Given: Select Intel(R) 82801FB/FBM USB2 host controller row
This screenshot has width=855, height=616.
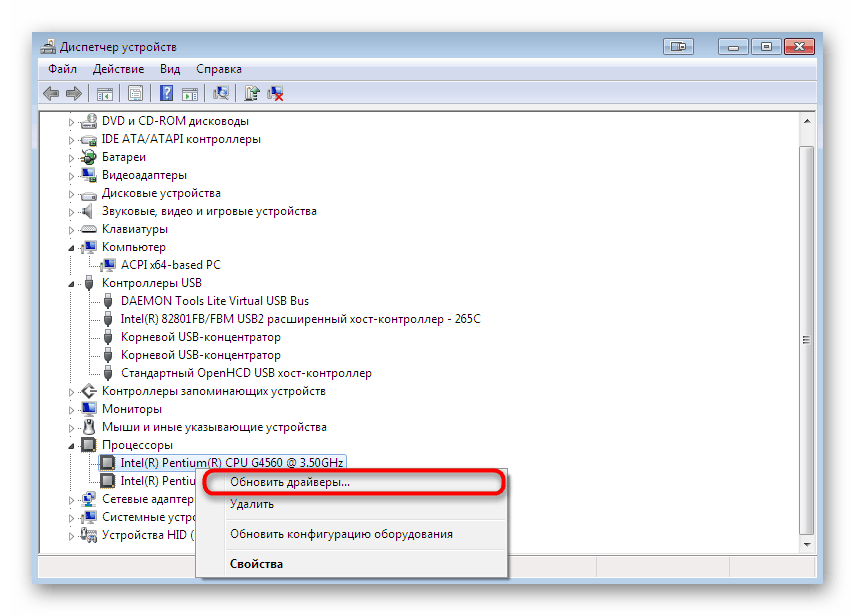Looking at the screenshot, I should [300, 319].
